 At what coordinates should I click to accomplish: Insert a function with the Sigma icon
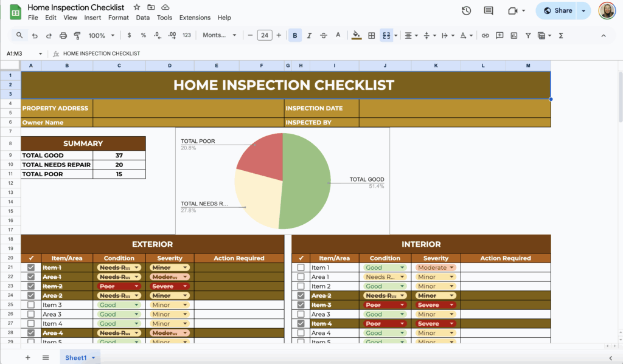[560, 35]
